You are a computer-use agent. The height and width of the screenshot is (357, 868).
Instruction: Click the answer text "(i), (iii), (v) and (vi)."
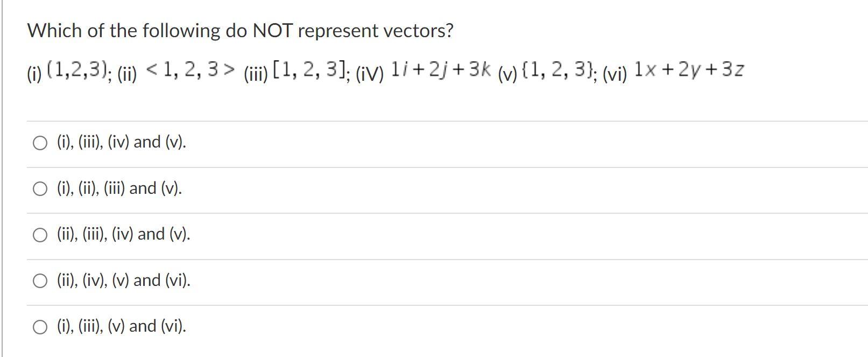coord(121,326)
